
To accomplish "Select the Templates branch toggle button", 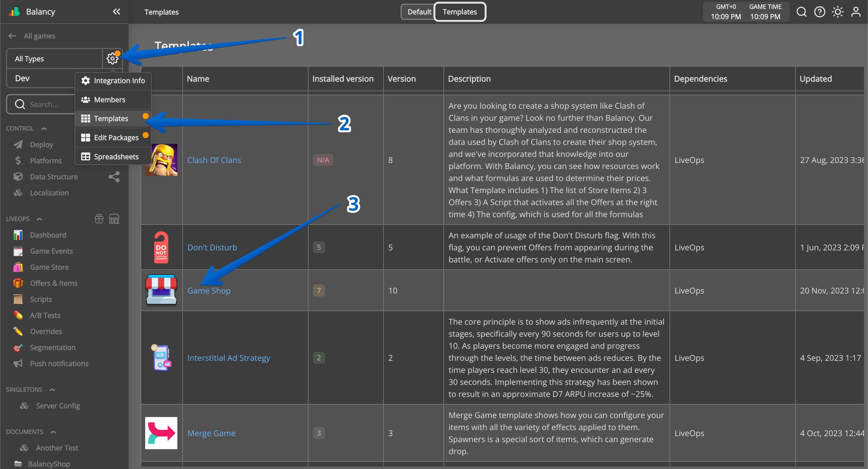I will tap(460, 12).
